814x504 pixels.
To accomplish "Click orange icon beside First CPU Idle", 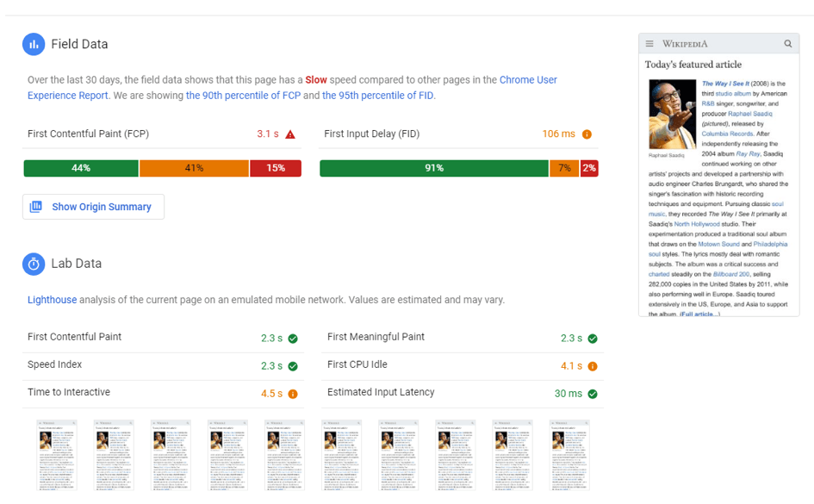I will 593,366.
